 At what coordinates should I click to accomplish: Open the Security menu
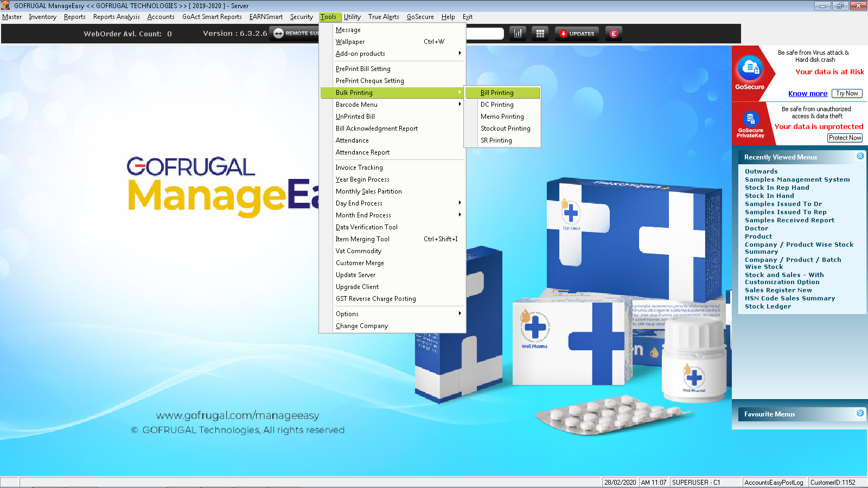pos(302,17)
